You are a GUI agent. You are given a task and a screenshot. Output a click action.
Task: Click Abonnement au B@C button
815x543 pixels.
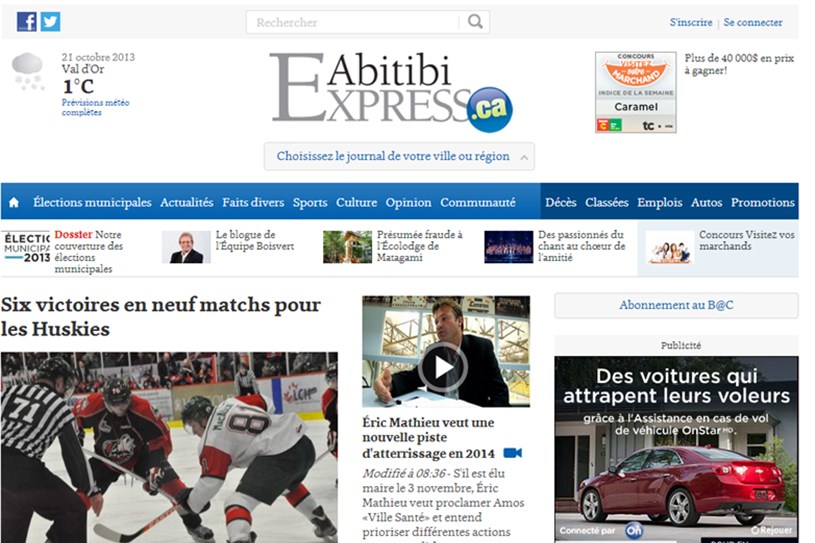point(676,306)
